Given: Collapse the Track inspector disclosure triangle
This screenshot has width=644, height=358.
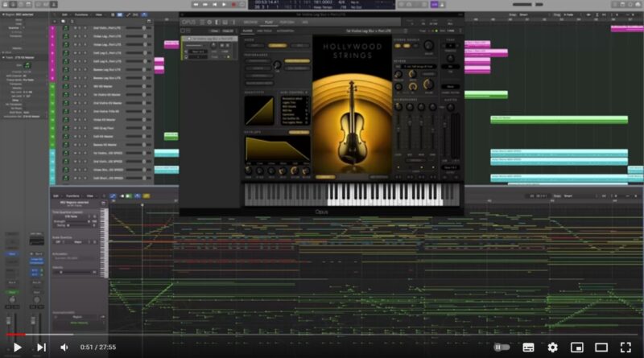Looking at the screenshot, I should click(3, 57).
